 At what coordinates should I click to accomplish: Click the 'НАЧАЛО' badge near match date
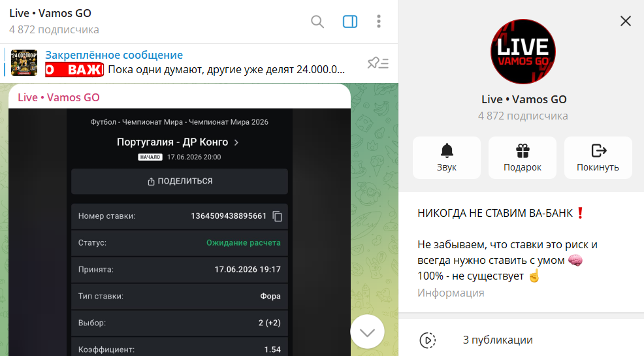(x=150, y=157)
